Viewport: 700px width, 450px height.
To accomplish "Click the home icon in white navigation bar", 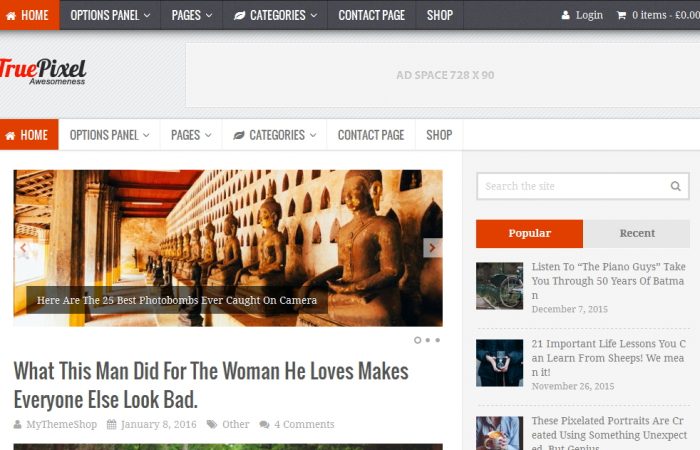I will click(x=10, y=135).
